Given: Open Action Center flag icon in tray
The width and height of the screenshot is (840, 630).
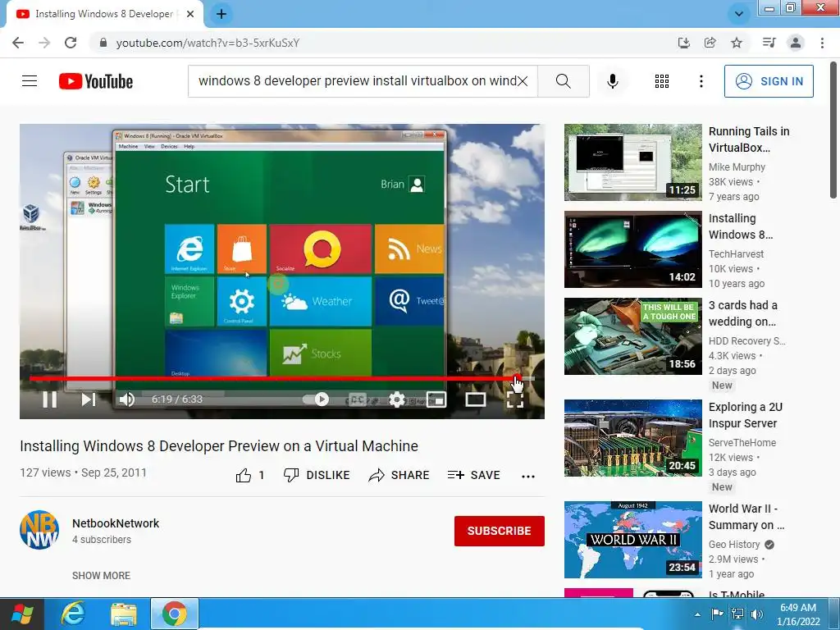Looking at the screenshot, I should click(x=717, y=614).
